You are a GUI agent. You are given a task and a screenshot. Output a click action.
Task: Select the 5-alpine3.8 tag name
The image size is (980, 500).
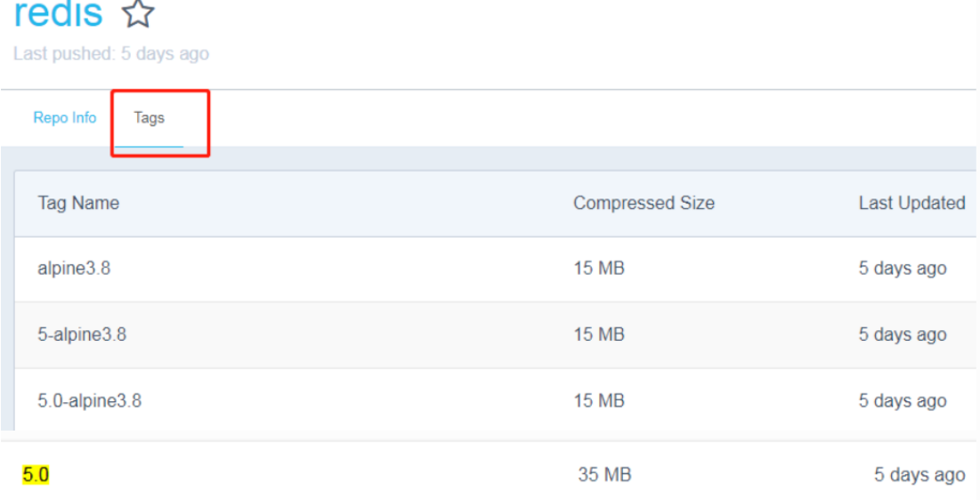82,335
